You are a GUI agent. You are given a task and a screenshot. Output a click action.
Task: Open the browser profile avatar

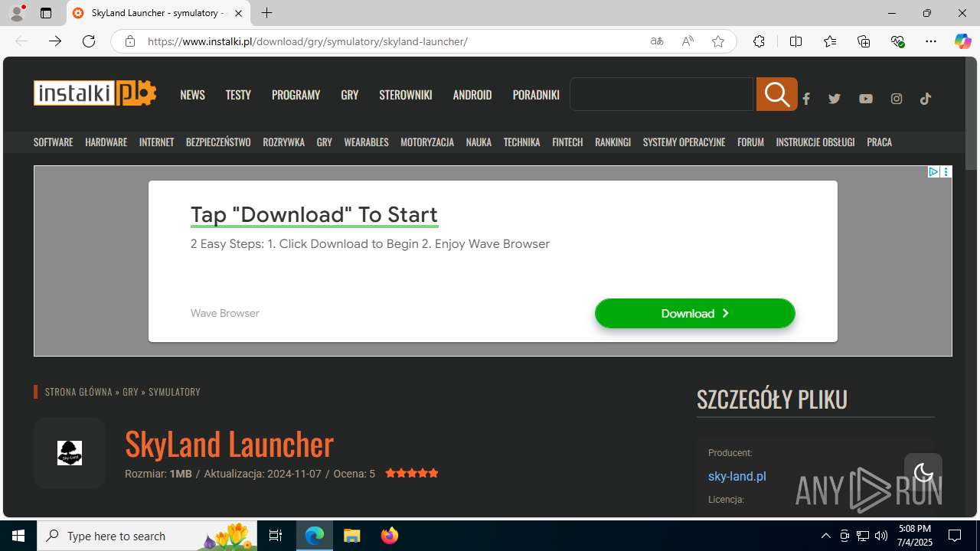(x=17, y=13)
